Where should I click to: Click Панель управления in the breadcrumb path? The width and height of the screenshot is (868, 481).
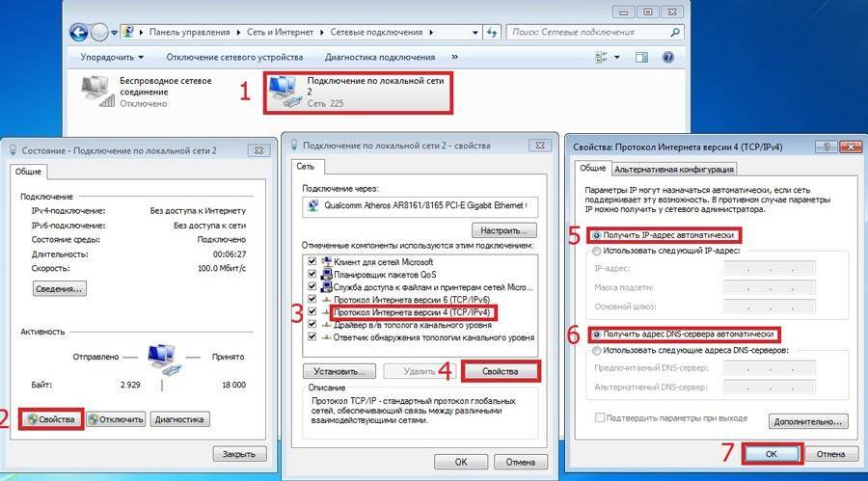pyautogui.click(x=189, y=33)
